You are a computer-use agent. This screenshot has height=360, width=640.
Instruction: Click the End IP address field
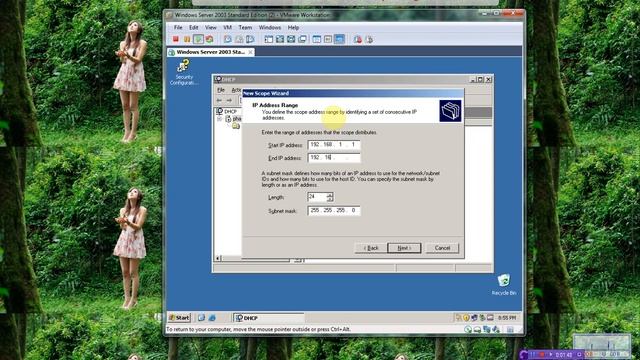pyautogui.click(x=334, y=158)
